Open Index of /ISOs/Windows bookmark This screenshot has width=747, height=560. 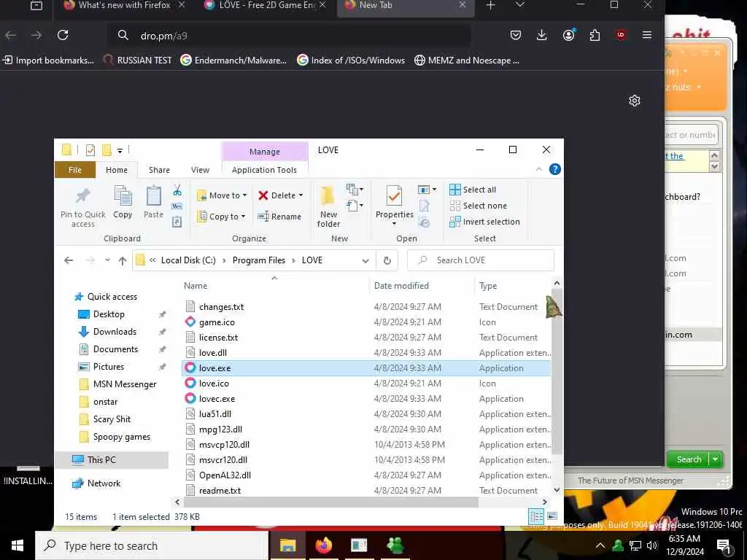(x=351, y=61)
